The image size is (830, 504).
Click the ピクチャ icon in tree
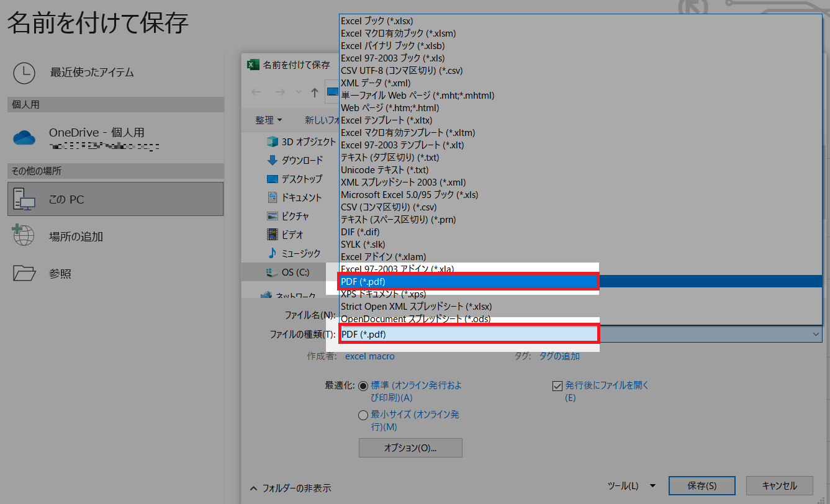(272, 216)
